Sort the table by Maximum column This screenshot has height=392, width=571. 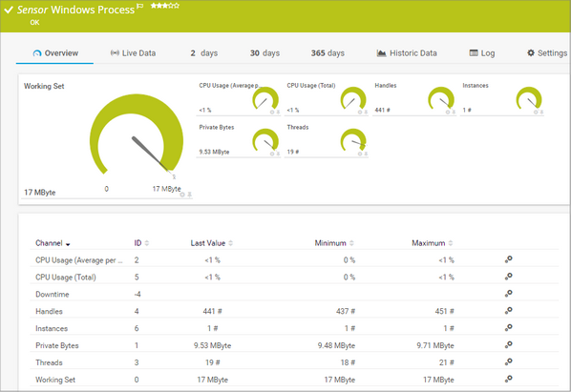[x=433, y=243]
